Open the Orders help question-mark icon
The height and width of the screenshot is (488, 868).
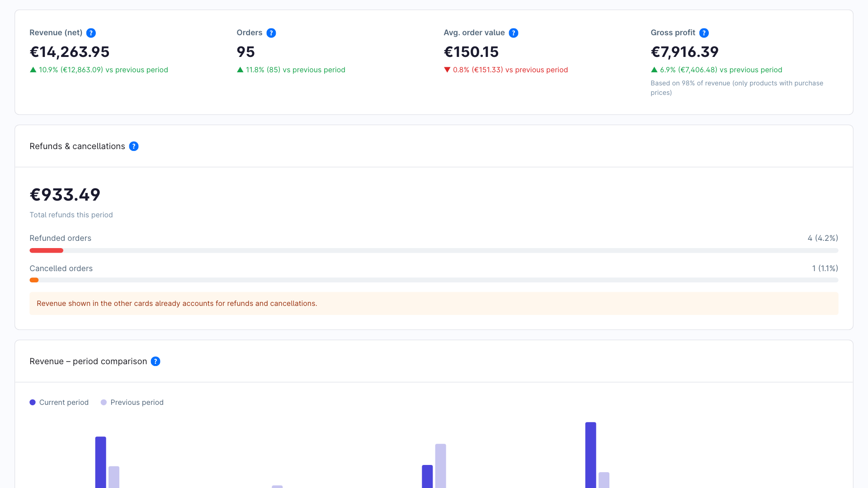coord(271,33)
